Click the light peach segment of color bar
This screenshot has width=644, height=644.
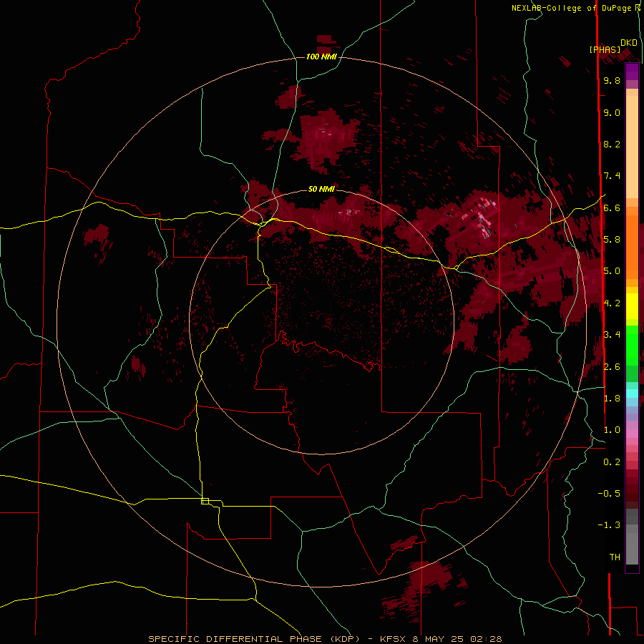tap(632, 147)
